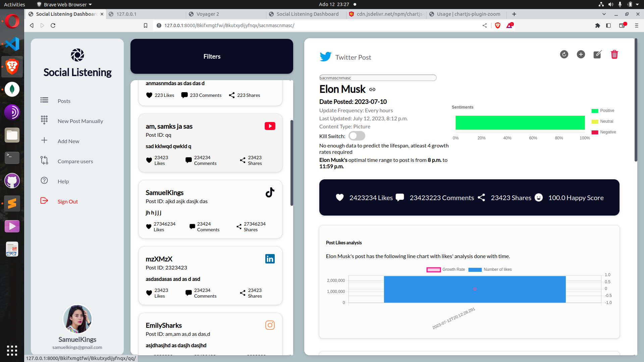Click the LinkedIn icon on mzXMzX post
Screen dimensions: 644x362
[x=270, y=259]
